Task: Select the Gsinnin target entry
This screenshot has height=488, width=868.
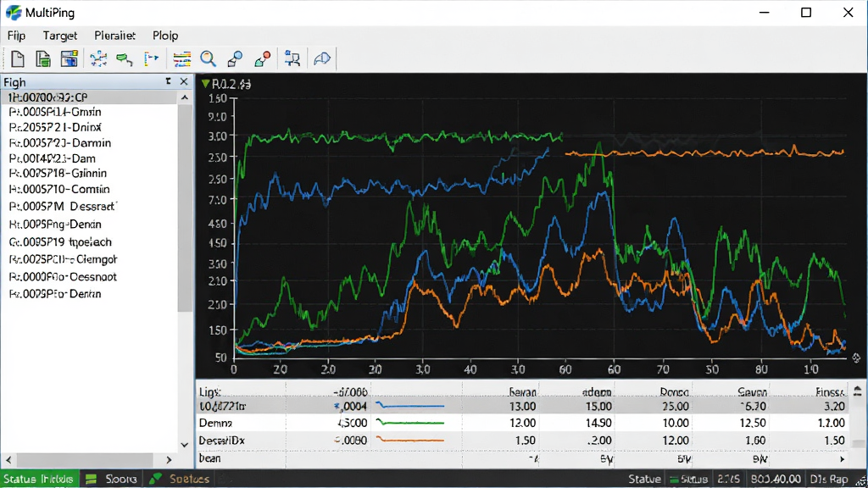Action: 58,173
